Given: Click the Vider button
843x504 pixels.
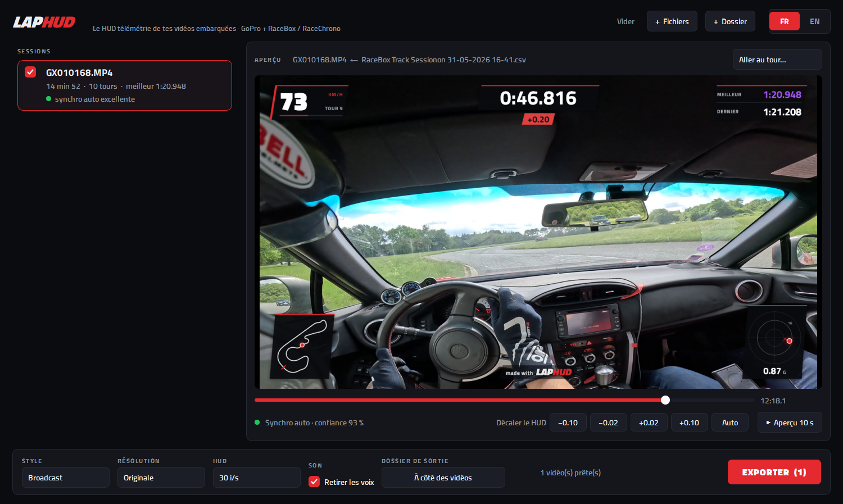Looking at the screenshot, I should [x=626, y=21].
